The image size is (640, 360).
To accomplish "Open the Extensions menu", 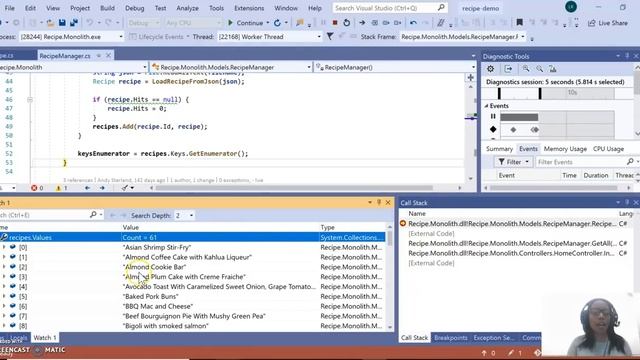I will coord(249,8).
